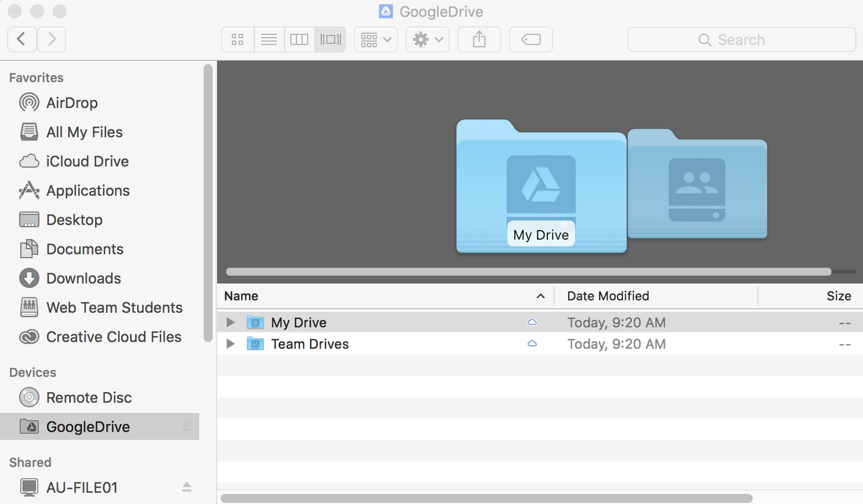Eject the GoogleDrive volume
The height and width of the screenshot is (504, 863).
click(x=187, y=426)
